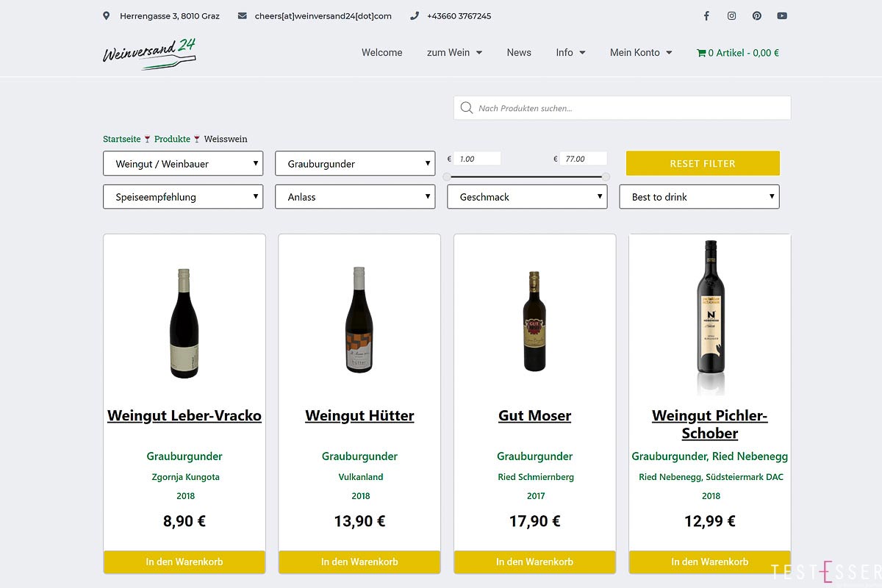Click the Startseite breadcrumb link
Viewport: 882px width, 588px height.
pyautogui.click(x=122, y=139)
